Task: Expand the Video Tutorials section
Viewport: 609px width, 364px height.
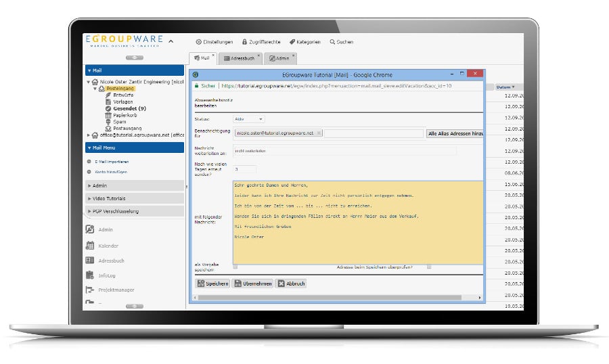Action: click(x=135, y=198)
